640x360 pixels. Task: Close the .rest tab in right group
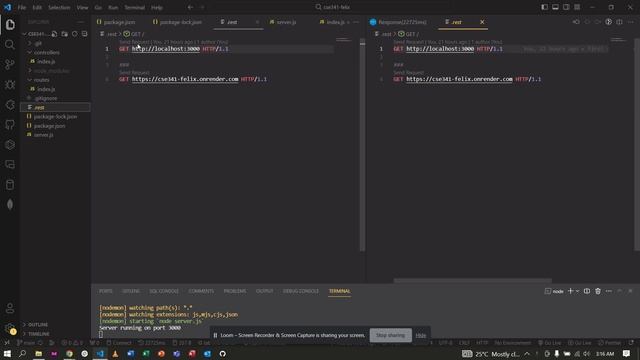click(x=482, y=22)
